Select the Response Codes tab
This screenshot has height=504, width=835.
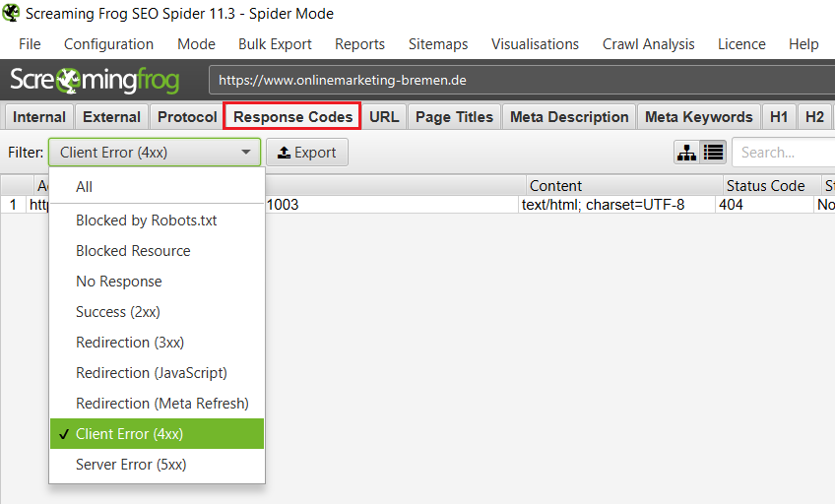coord(292,116)
